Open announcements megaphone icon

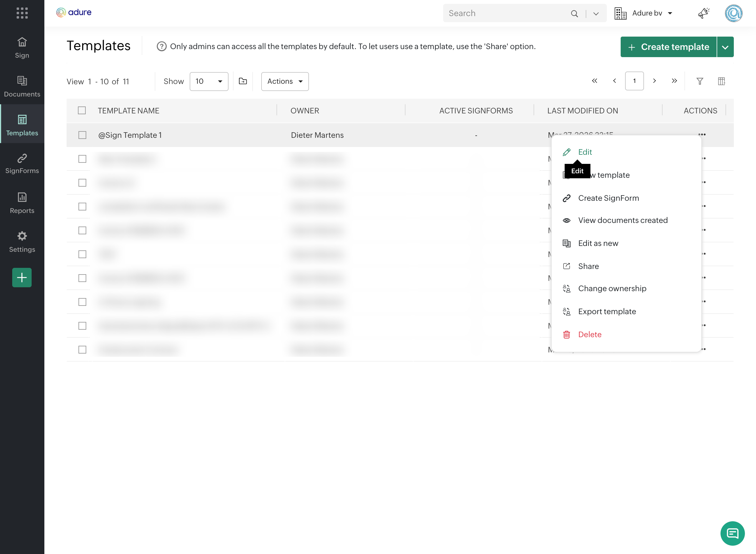(x=703, y=13)
